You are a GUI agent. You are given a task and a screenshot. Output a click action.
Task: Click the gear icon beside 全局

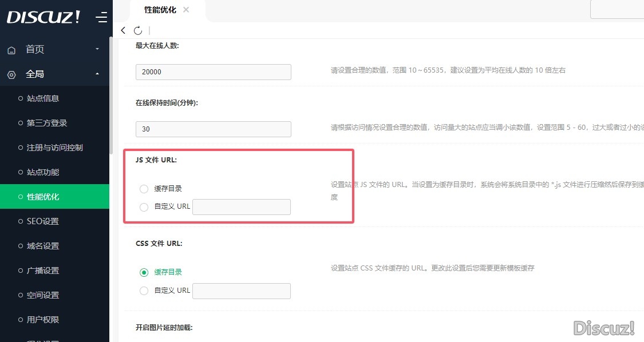click(x=11, y=74)
